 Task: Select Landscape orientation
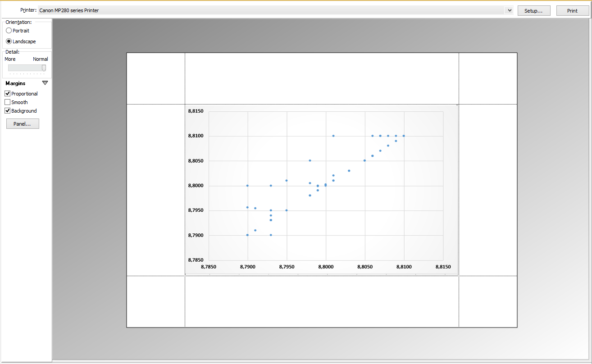click(9, 41)
